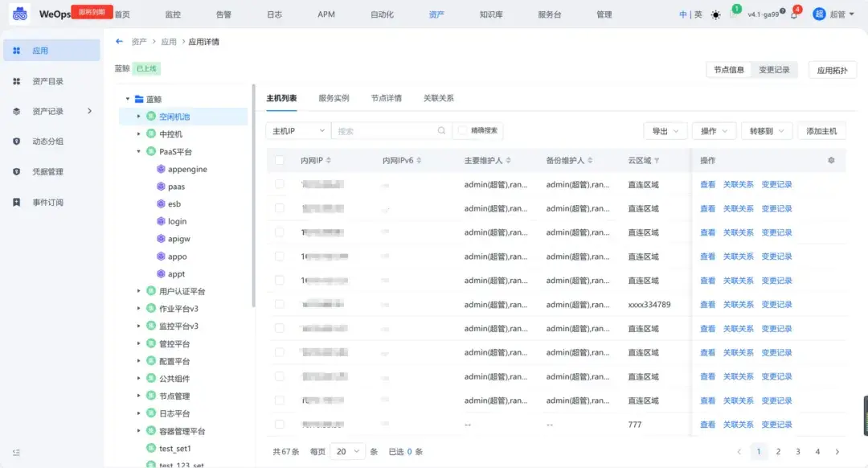Go back using the left arrow icon

pyautogui.click(x=119, y=42)
